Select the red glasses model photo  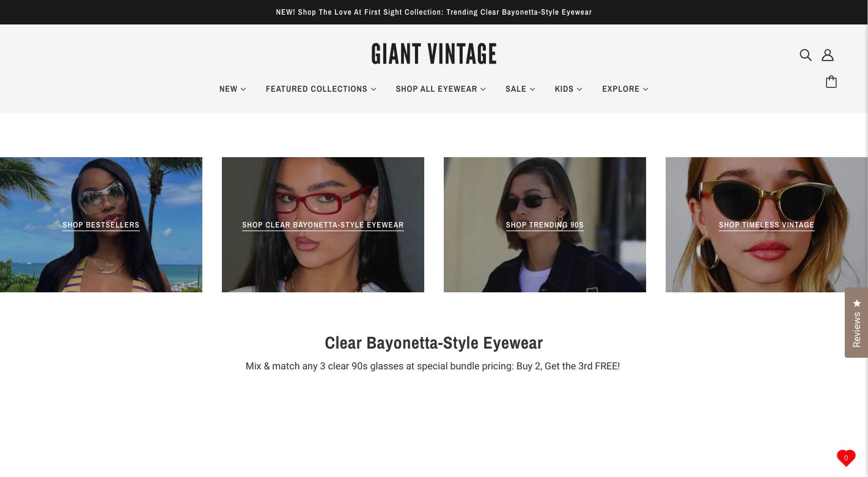coord(323,224)
